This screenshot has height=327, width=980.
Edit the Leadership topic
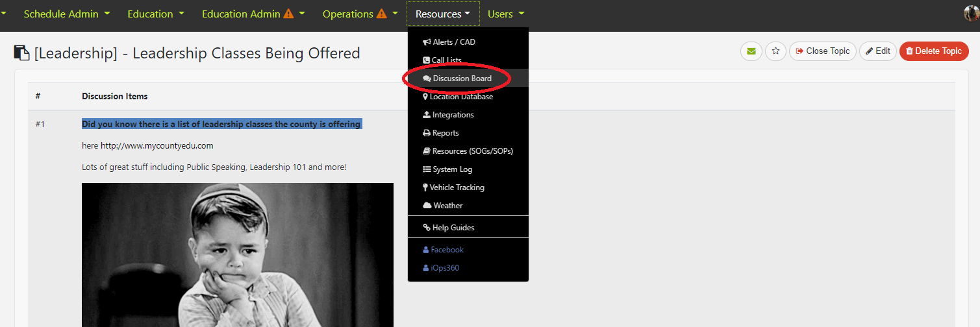coord(878,51)
